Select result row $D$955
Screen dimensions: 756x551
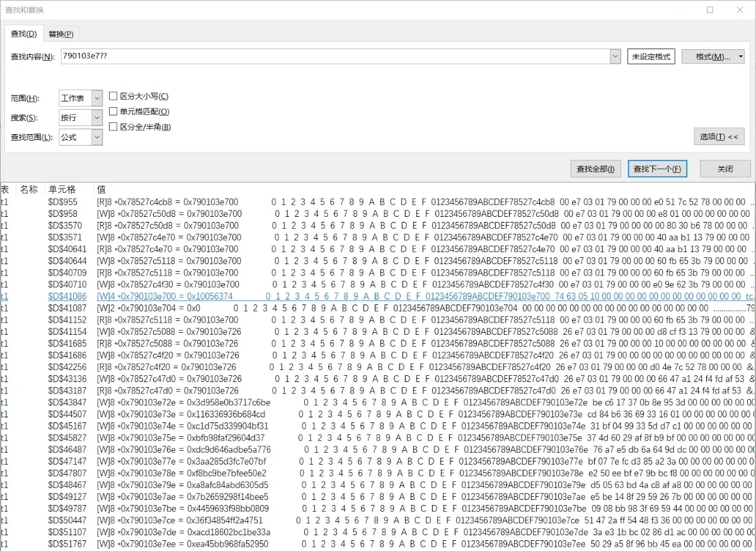377,202
